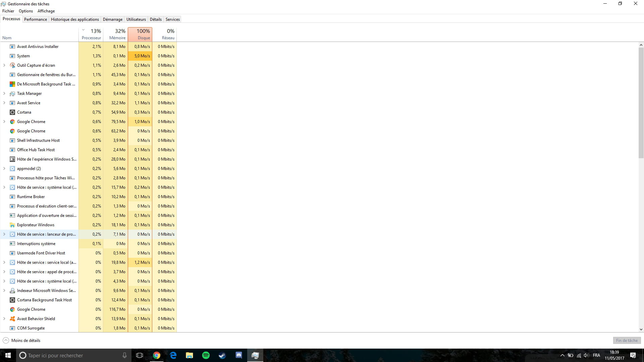Click the Fin de tâche button
Image resolution: width=644 pixels, height=362 pixels.
627,341
